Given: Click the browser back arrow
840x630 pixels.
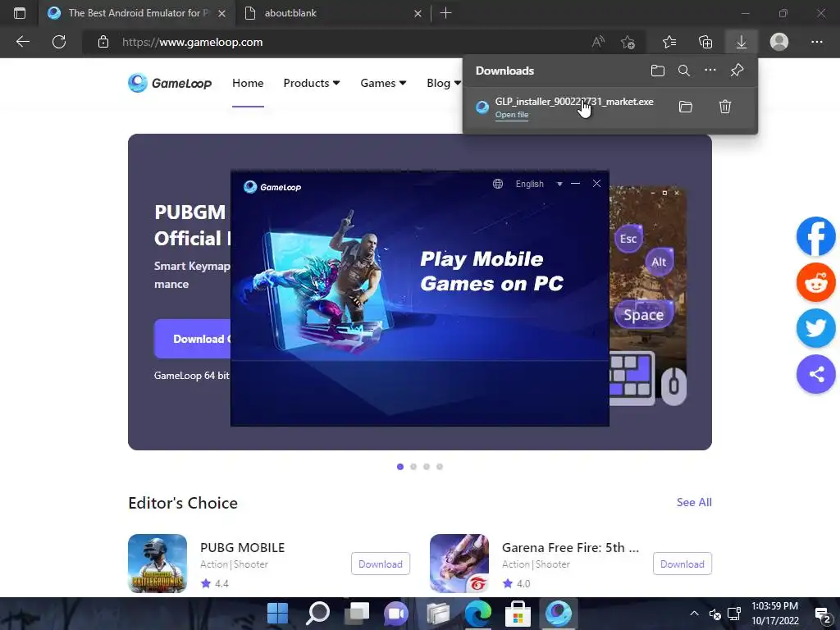Looking at the screenshot, I should (x=22, y=42).
